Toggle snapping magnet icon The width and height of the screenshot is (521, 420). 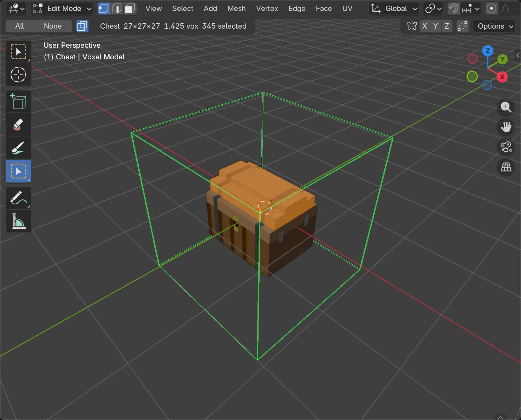coord(453,8)
